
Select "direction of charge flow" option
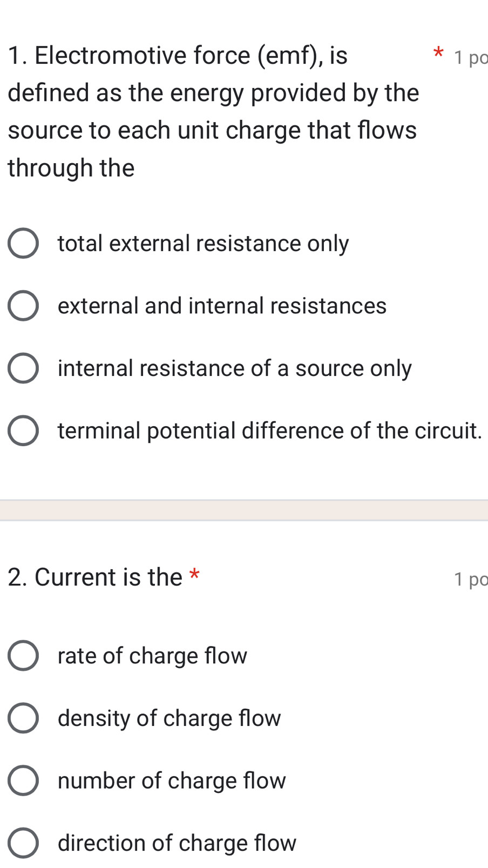pos(23,843)
